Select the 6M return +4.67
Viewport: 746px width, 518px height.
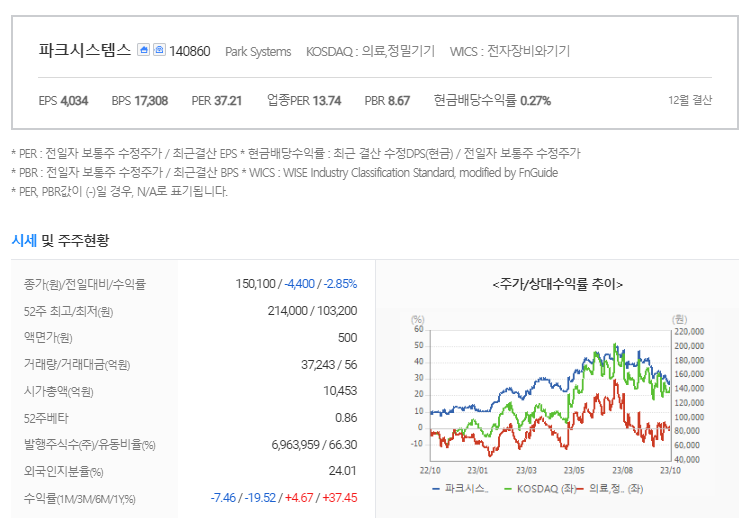[x=299, y=498]
